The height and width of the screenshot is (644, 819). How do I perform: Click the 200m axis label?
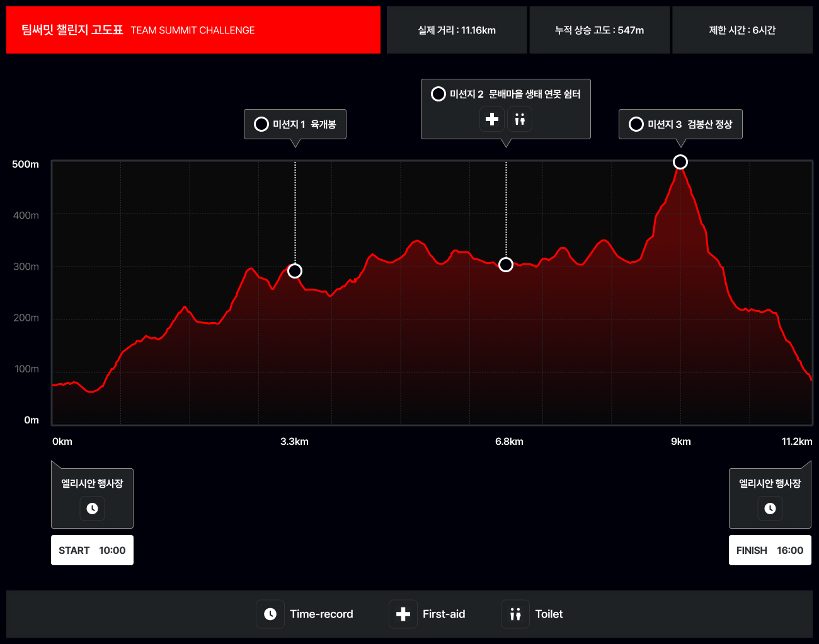coord(26,318)
